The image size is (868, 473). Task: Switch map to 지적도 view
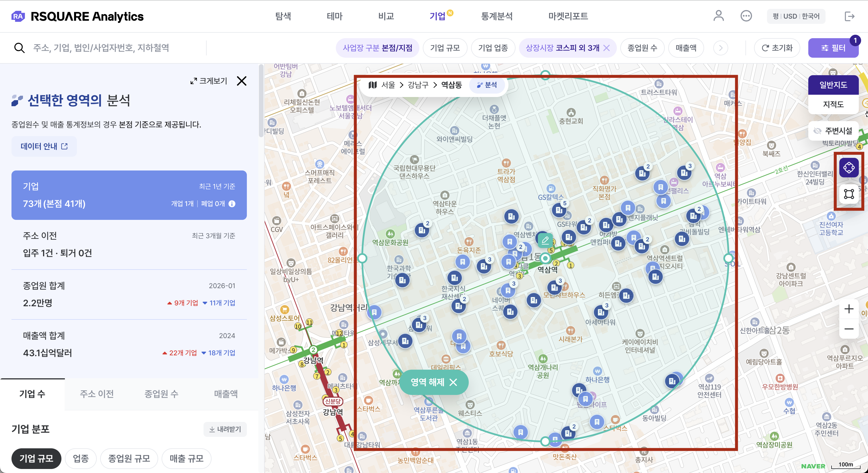833,104
